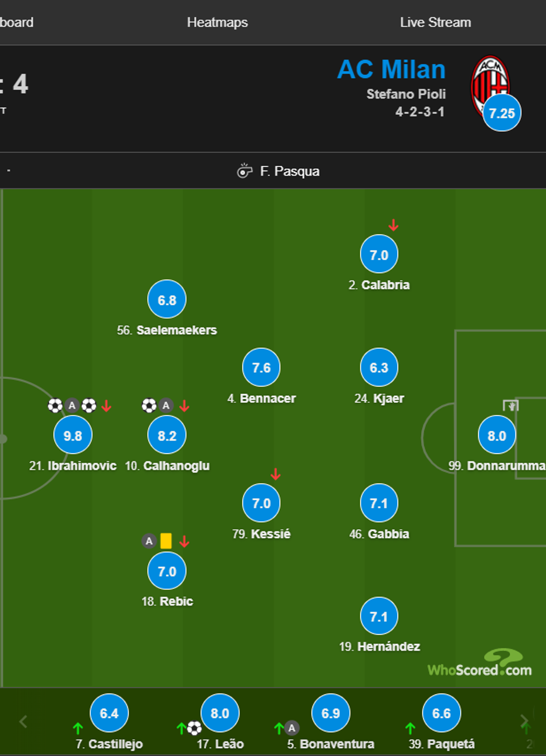546x756 pixels.
Task: Open the AC Milan team link
Action: point(391,70)
